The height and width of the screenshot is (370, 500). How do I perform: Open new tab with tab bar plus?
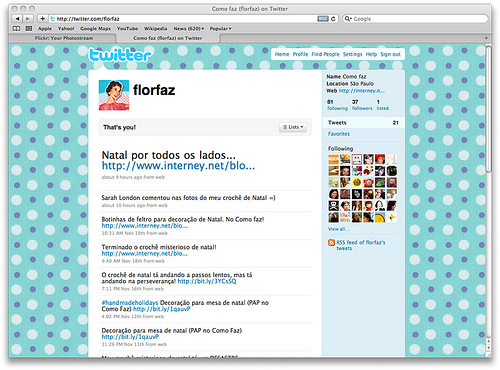(x=486, y=38)
